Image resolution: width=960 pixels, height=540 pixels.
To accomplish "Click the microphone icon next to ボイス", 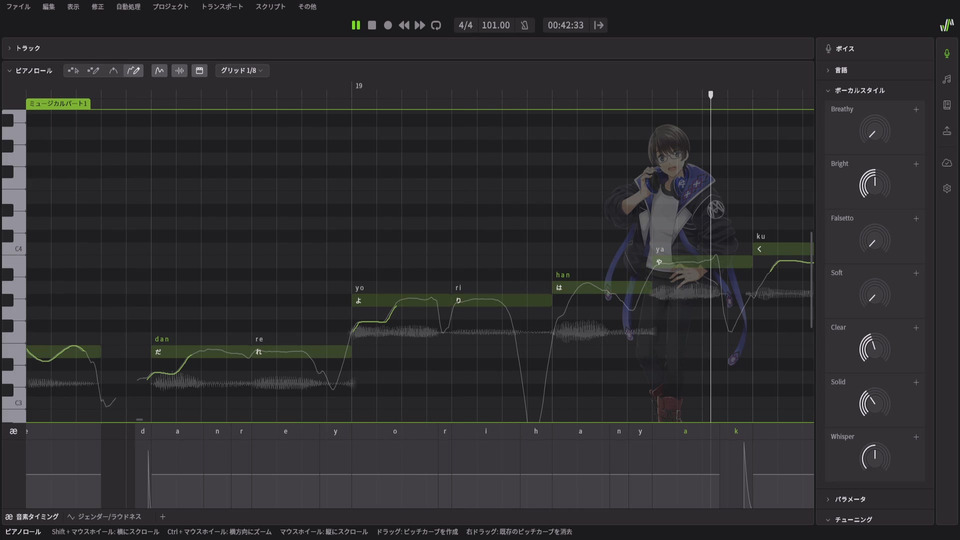I will [828, 48].
